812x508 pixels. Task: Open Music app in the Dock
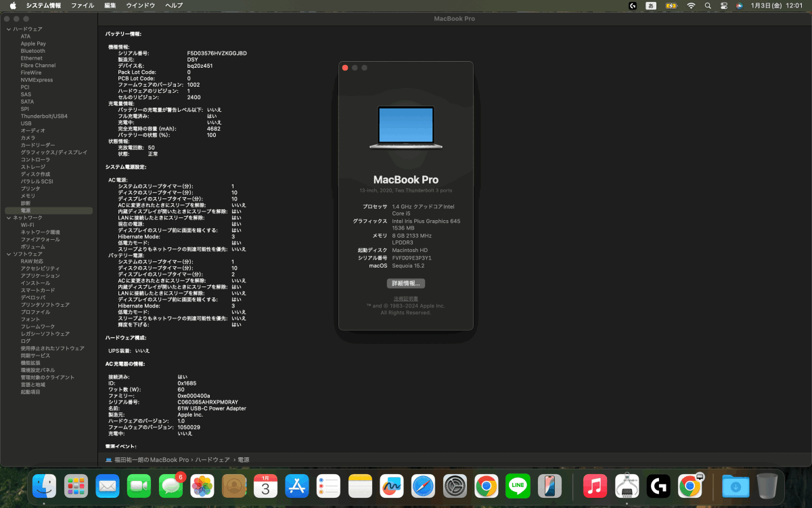(x=595, y=486)
